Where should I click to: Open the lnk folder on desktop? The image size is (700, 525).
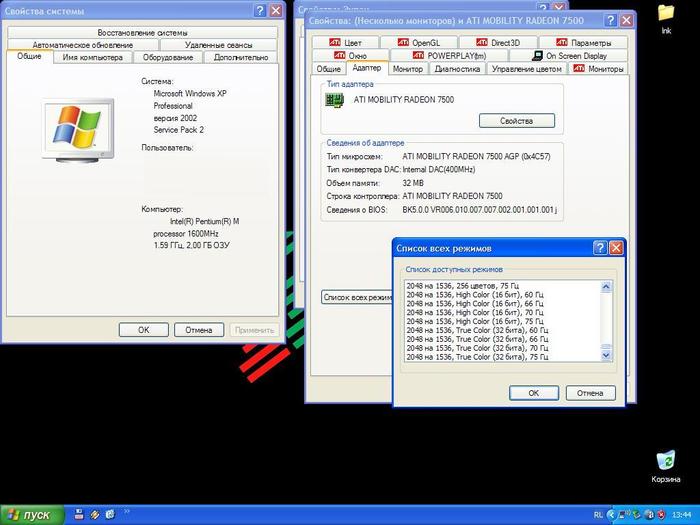click(666, 14)
